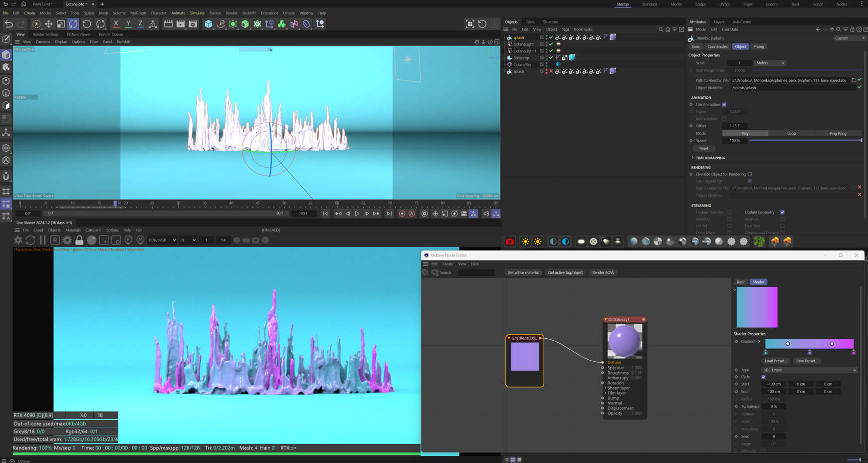The height and width of the screenshot is (463, 868).
Task: Expand Gradient arrow in Shader Properties
Action: point(759,342)
